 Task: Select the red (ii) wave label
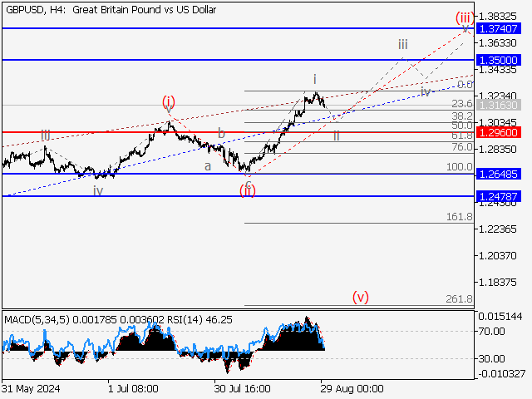[x=248, y=191]
